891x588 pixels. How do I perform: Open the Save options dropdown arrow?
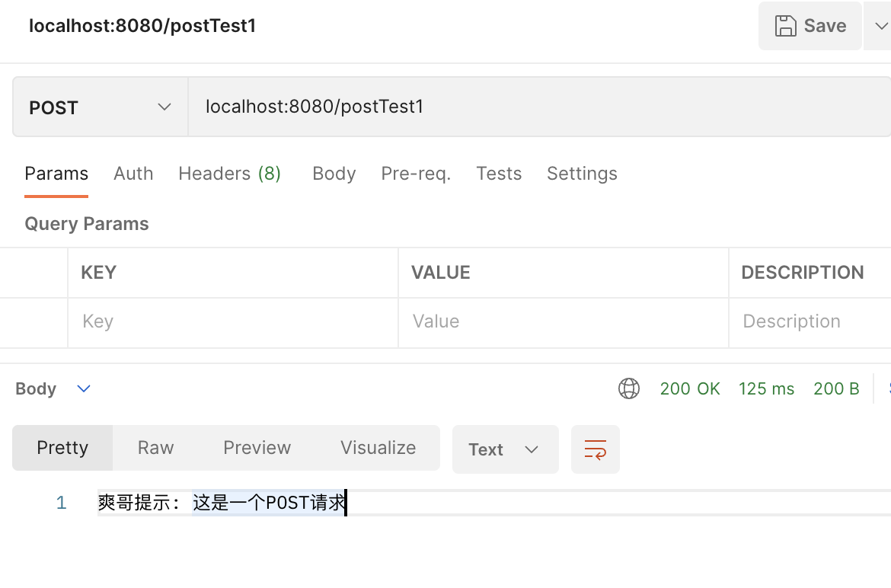tap(880, 26)
